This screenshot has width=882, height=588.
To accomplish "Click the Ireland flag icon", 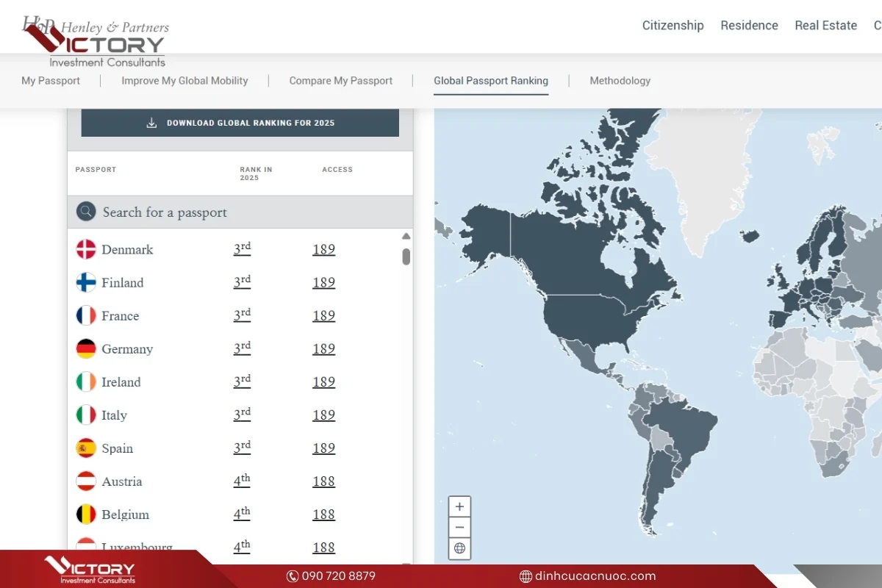I will (86, 381).
